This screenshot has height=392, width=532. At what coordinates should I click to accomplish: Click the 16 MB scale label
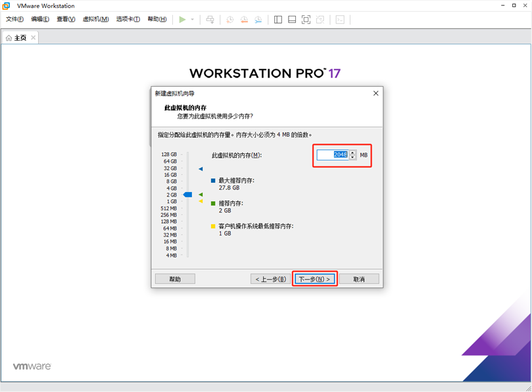(x=170, y=241)
